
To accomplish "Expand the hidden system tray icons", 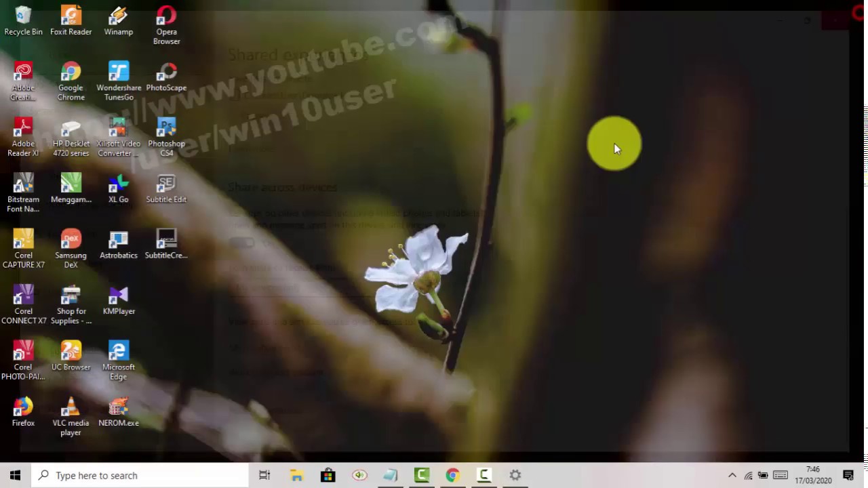I will click(x=732, y=475).
